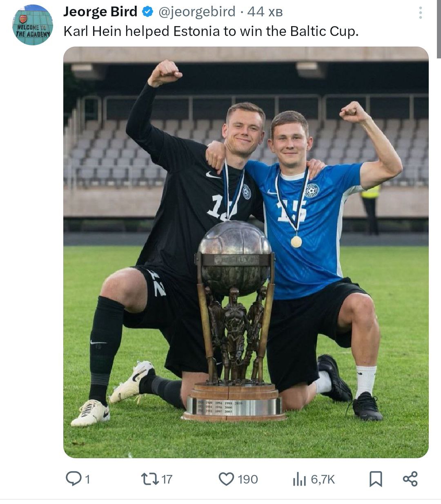Open view analytics bar-chart icon

(x=299, y=479)
